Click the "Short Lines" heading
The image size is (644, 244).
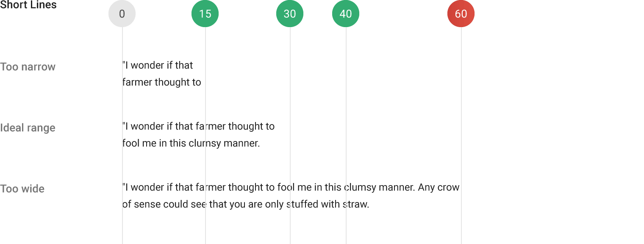[28, 6]
